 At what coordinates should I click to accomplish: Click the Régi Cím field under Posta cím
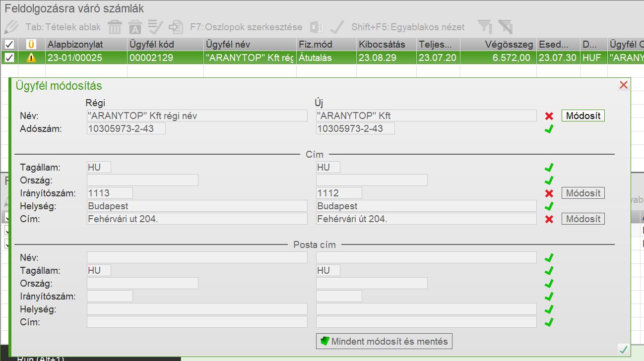tap(197, 322)
